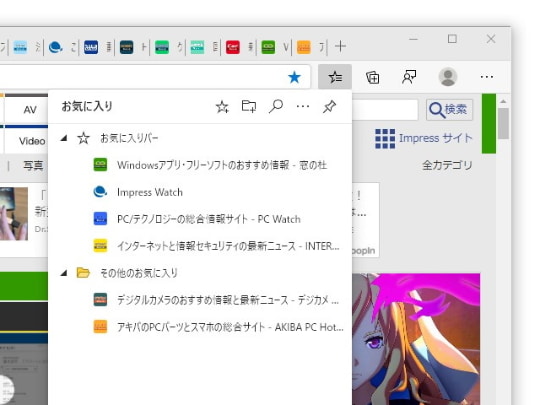This screenshot has height=405, width=540.
Task: Click the page vertical scrollbar thumb
Action: (503, 123)
